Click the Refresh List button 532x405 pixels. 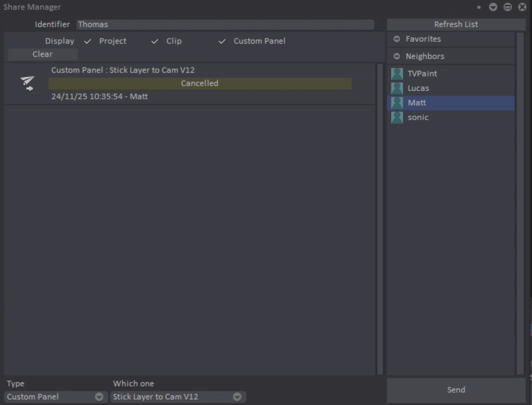pyautogui.click(x=456, y=24)
